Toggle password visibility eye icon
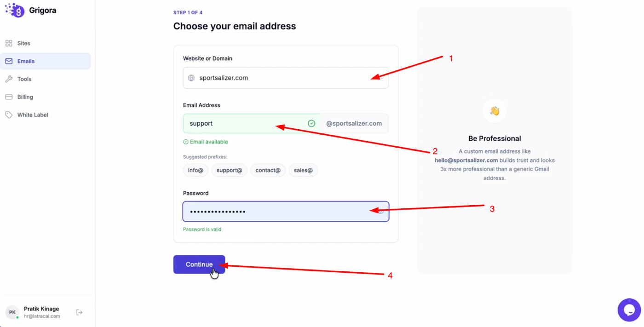 tap(380, 212)
